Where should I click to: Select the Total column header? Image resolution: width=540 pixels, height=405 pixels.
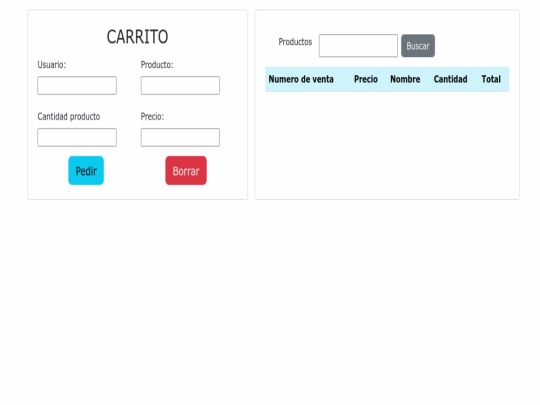tap(491, 79)
